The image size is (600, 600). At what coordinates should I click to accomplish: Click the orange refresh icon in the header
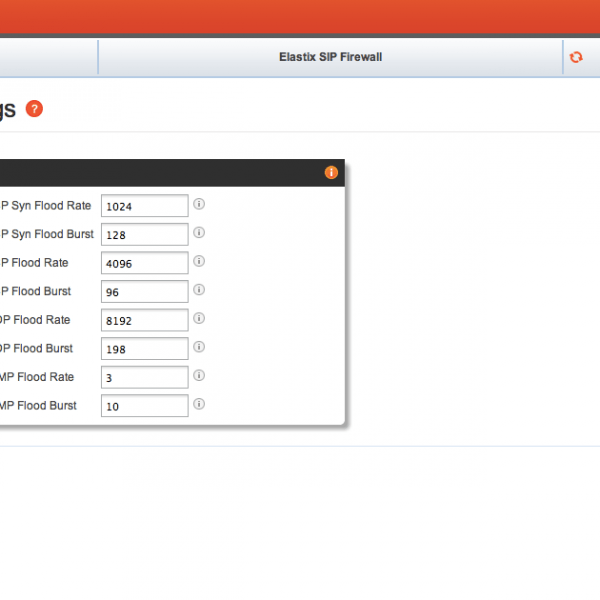[576, 58]
